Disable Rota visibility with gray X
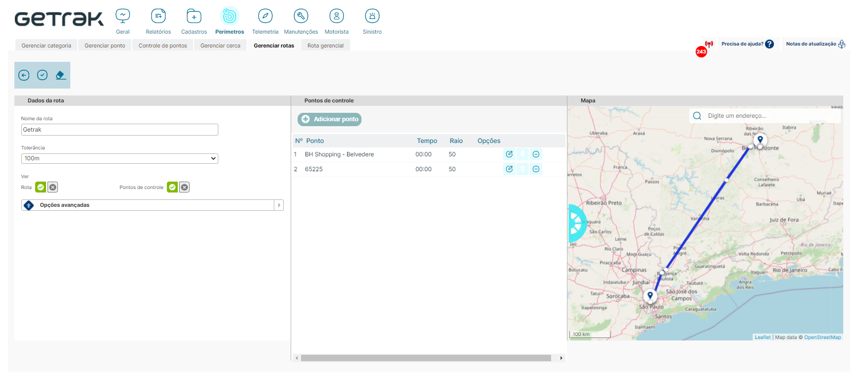The width and height of the screenshot is (868, 384). point(52,187)
